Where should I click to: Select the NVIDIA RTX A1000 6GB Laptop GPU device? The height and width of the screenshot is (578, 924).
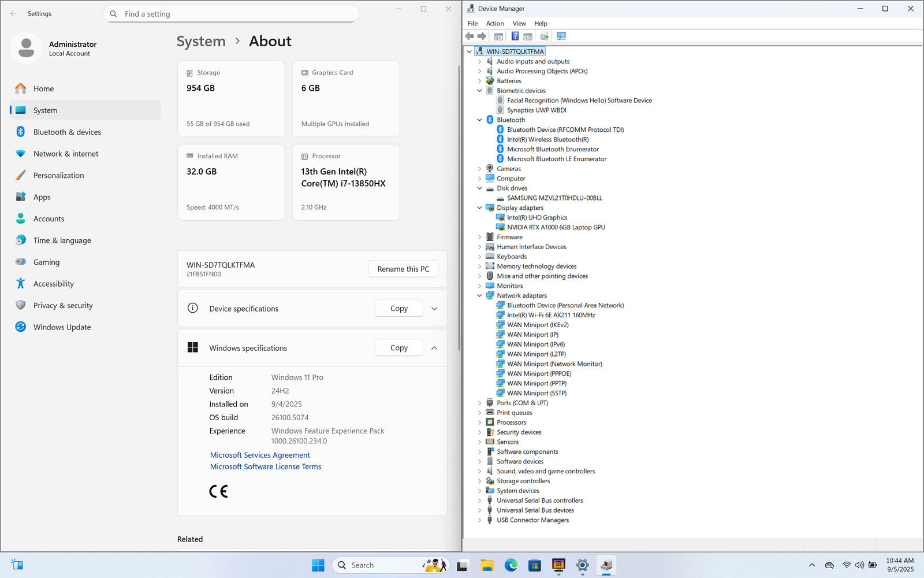click(x=556, y=227)
